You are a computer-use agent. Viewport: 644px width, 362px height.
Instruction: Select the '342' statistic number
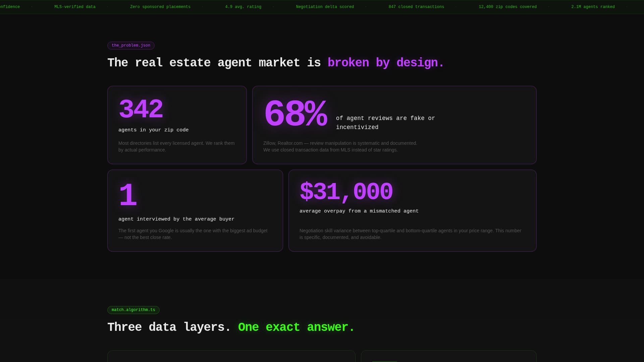[x=141, y=109]
